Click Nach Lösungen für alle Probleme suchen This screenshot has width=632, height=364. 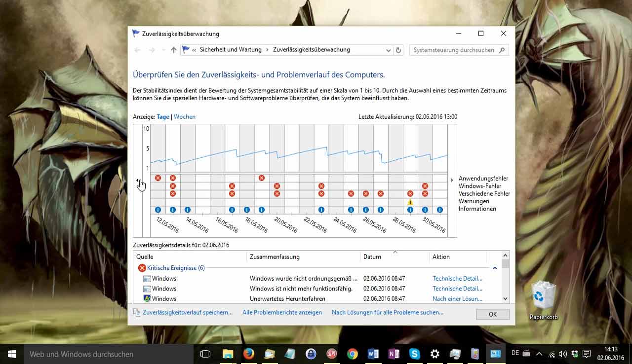pyautogui.click(x=388, y=312)
